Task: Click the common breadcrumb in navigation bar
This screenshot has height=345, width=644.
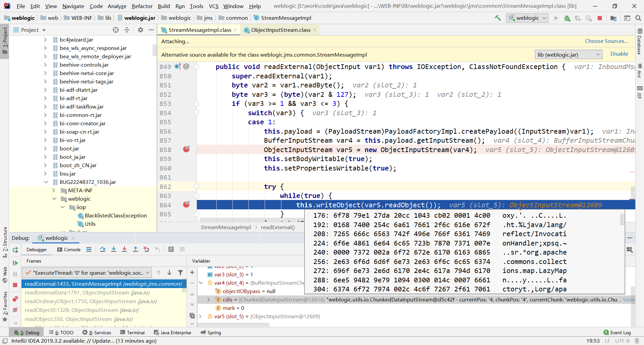Action: (x=237, y=18)
